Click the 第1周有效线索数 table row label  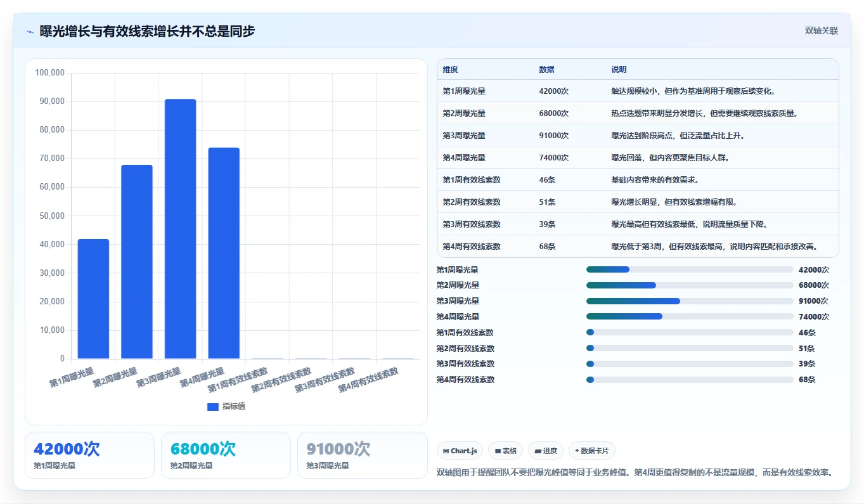472,180
